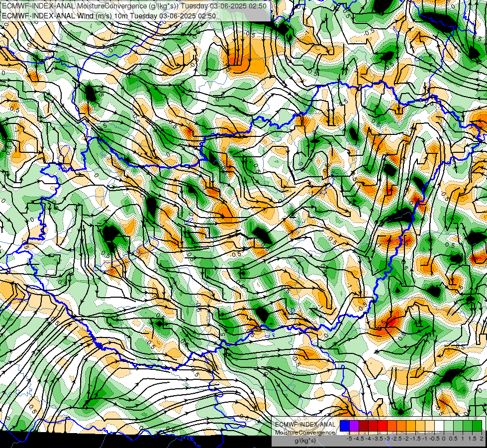The width and height of the screenshot is (487, 448).
Task: Click the bright red swatch between -3.5 and -3
Action: click(x=383, y=426)
